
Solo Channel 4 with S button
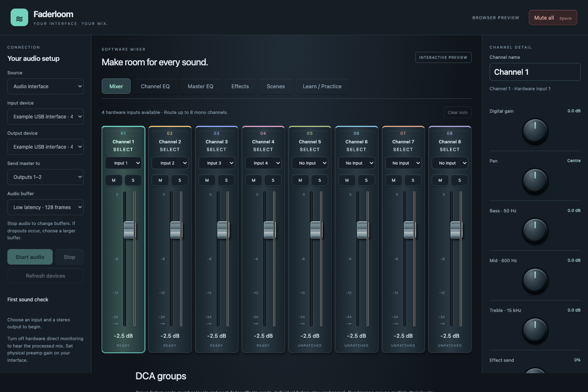point(273,180)
